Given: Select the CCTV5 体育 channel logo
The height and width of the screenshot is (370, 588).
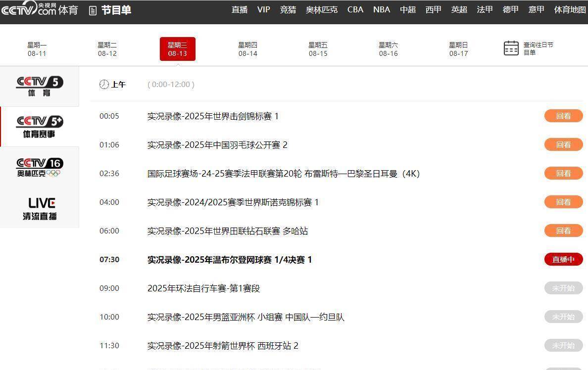Looking at the screenshot, I should click(x=40, y=86).
